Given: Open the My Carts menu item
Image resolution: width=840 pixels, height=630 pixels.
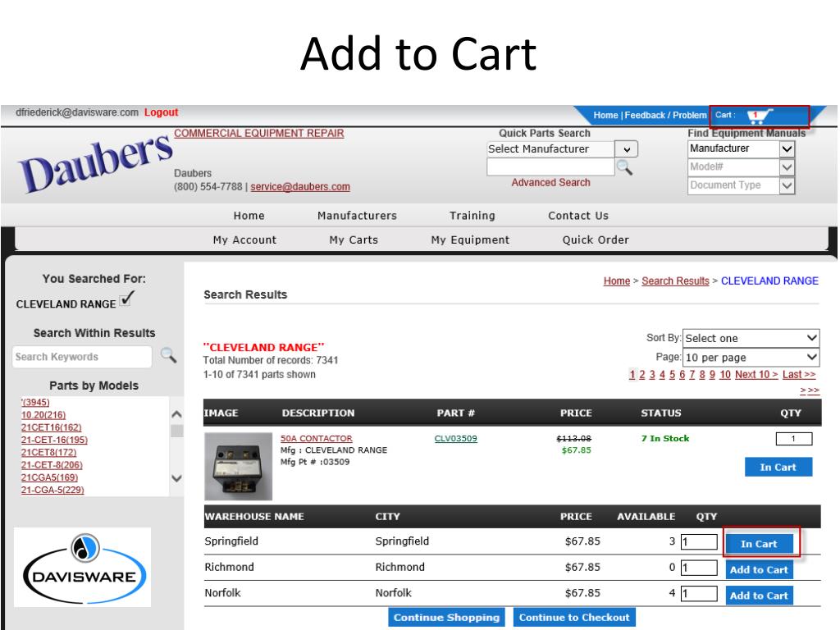Looking at the screenshot, I should click(x=354, y=240).
